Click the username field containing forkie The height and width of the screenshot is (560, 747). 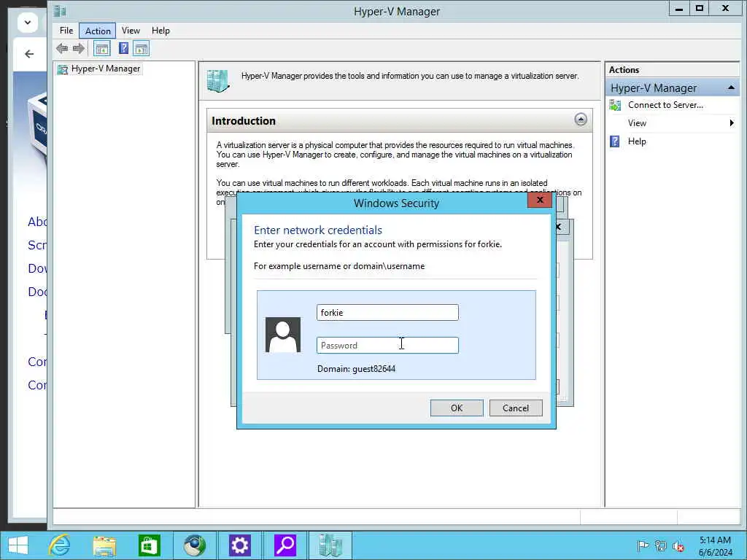pos(387,312)
